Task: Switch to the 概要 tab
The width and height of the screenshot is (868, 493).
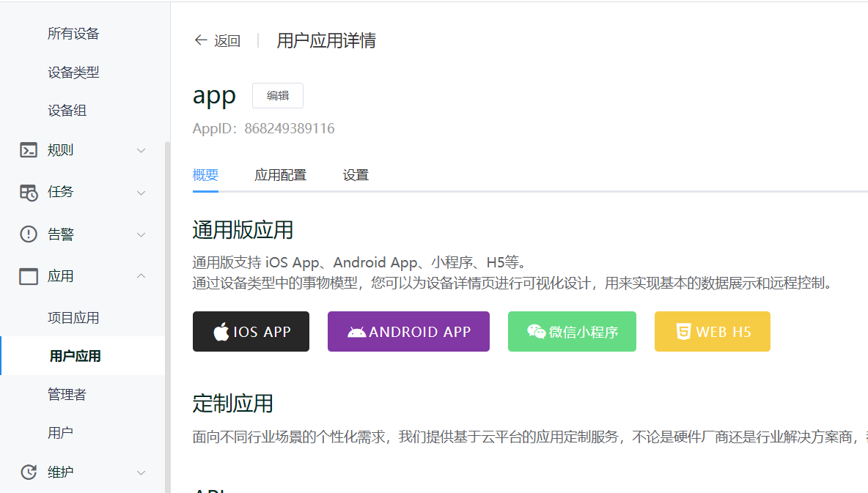Action: click(x=205, y=175)
